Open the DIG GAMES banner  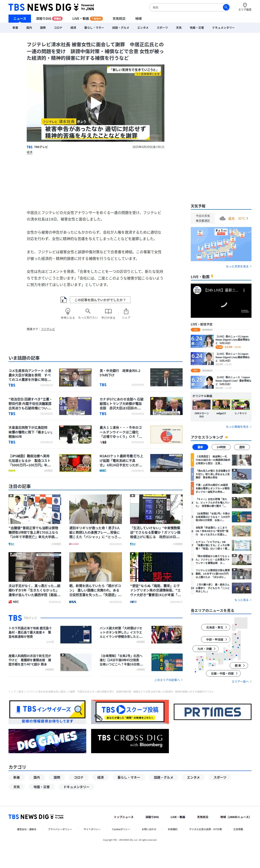[47, 741]
